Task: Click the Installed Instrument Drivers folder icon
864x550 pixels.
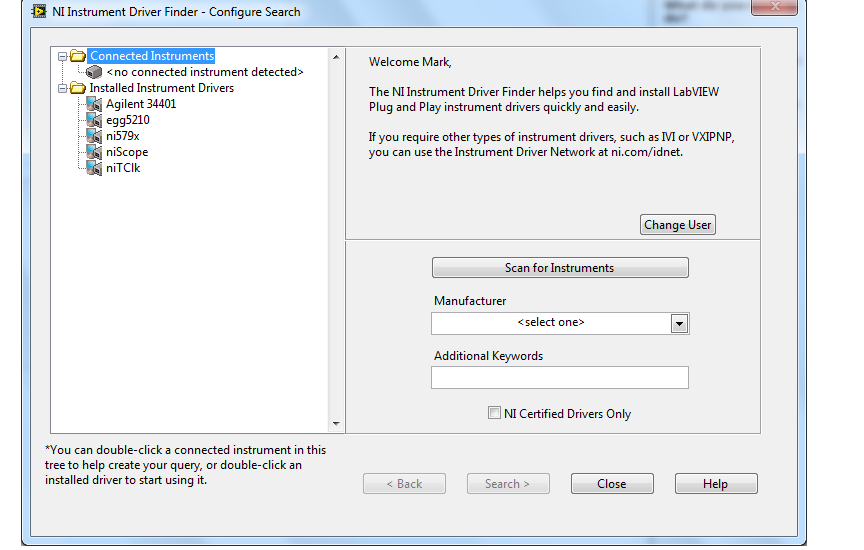Action: click(x=78, y=88)
